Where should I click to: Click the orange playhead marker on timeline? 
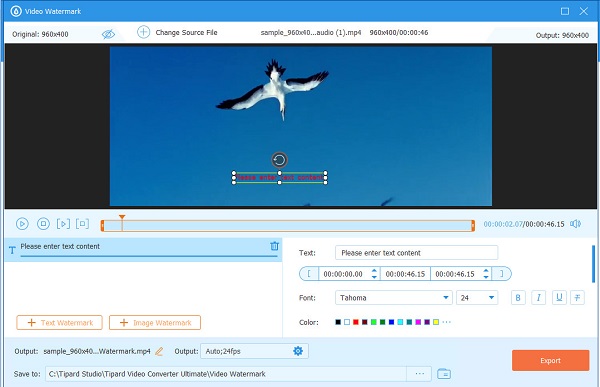[x=122, y=217]
